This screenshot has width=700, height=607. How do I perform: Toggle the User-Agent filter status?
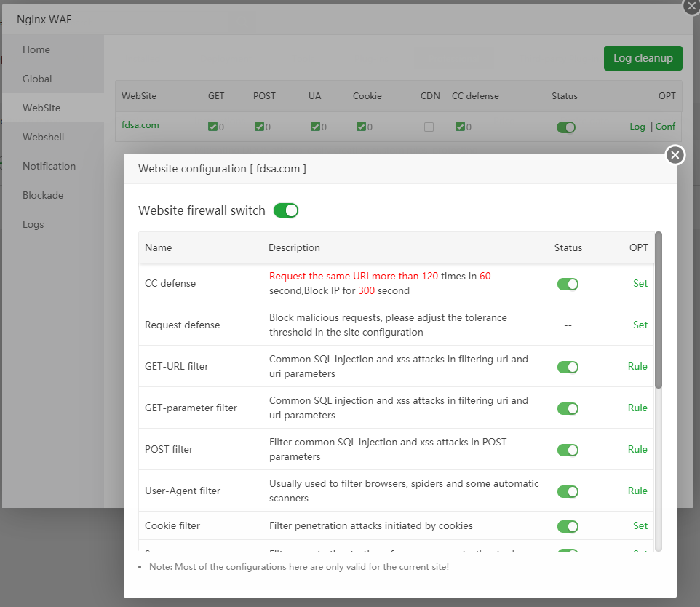(568, 491)
